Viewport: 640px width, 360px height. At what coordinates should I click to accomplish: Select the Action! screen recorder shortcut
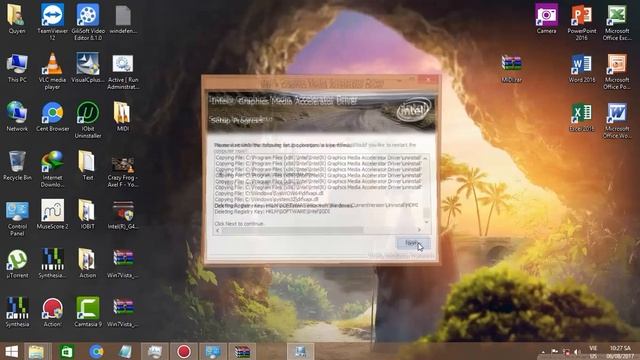[x=52, y=313]
